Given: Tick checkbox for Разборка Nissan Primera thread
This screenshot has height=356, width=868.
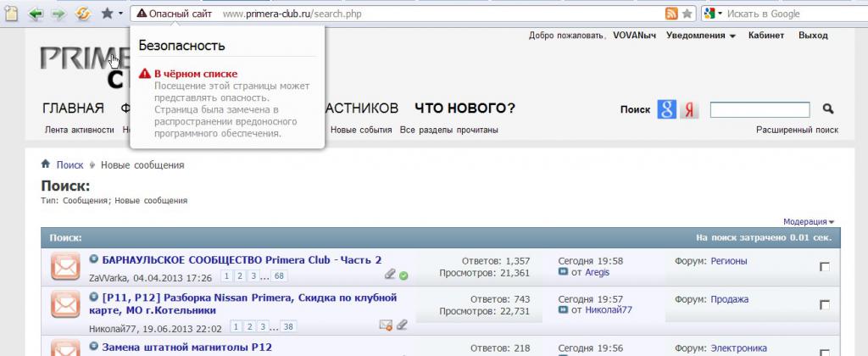Looking at the screenshot, I should coord(825,305).
